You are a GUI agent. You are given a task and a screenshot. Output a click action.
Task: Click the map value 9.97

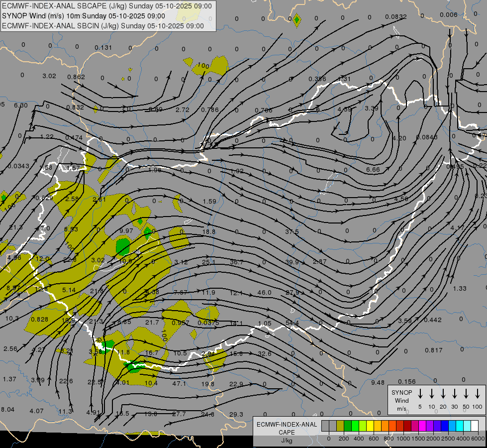(126, 230)
